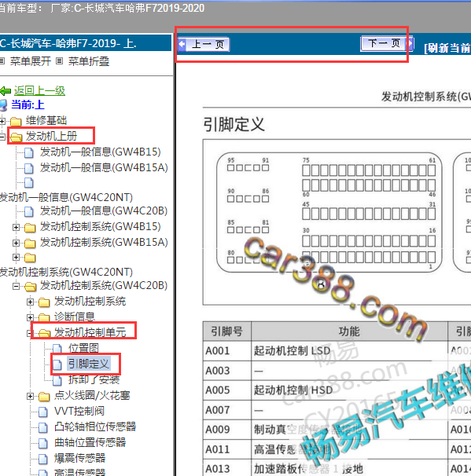The width and height of the screenshot is (471, 476).
Task: Click the 引脚号 column header
Action: coord(227,331)
